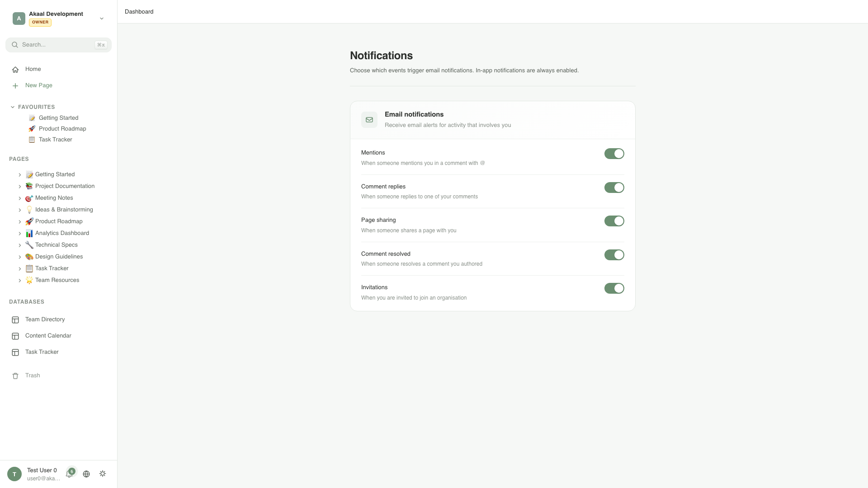Click the notifications bell icon
The width and height of the screenshot is (868, 488).
(70, 474)
